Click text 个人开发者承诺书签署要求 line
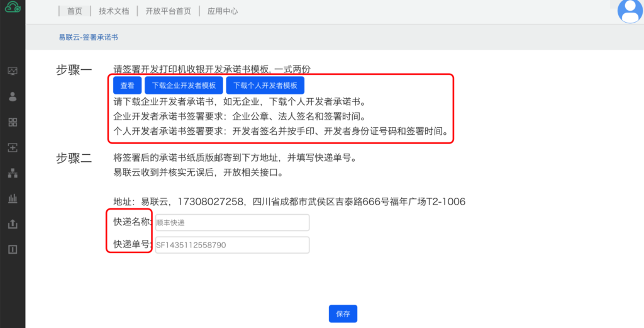644x328 pixels. point(280,132)
